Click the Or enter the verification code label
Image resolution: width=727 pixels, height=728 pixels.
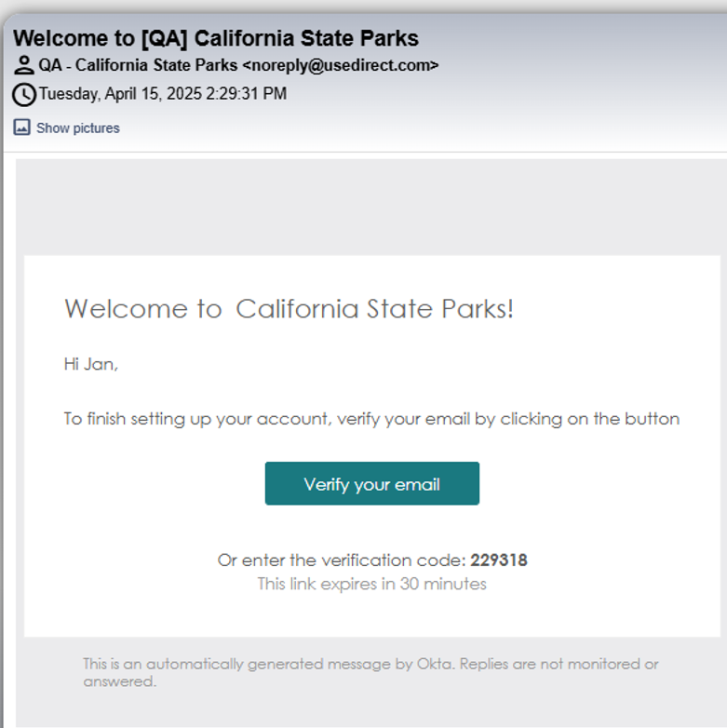341,560
